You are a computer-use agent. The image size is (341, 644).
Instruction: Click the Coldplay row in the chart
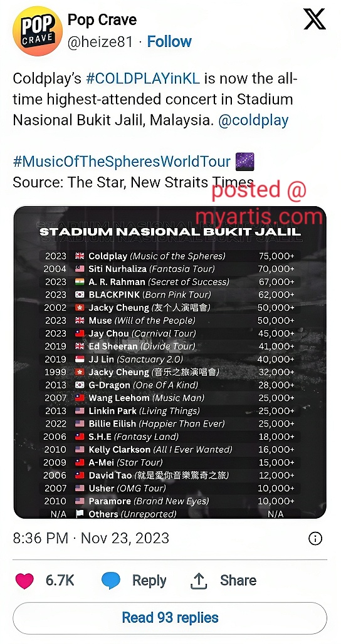click(170, 256)
